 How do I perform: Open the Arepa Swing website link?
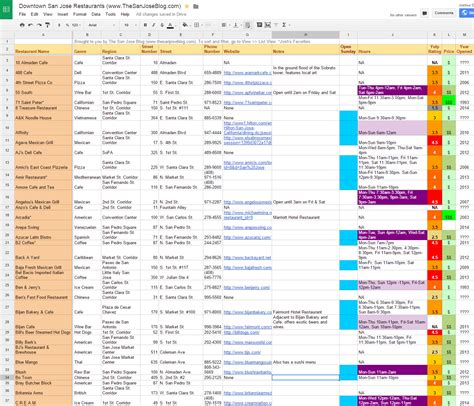tap(247, 228)
